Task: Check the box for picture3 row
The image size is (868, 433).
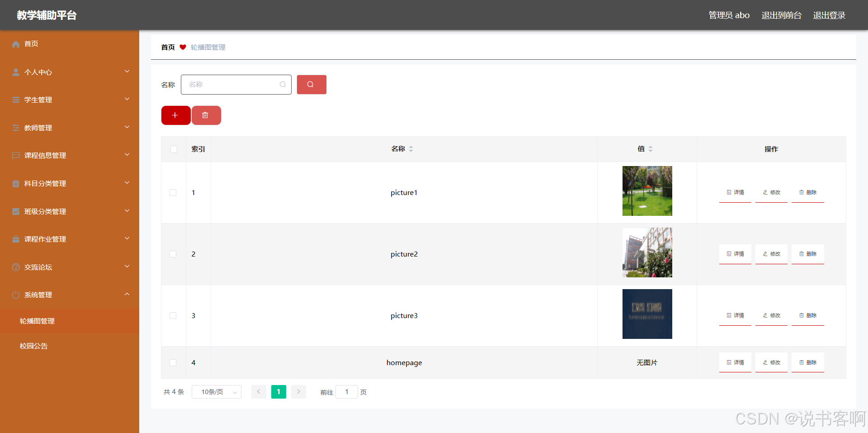Action: pos(173,316)
